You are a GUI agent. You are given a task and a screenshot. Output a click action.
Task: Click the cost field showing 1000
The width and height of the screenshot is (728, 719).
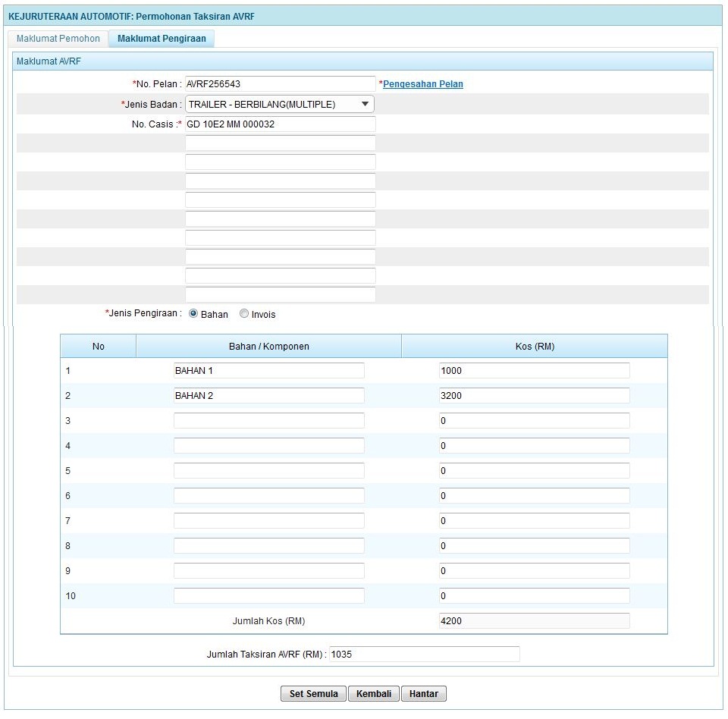pos(535,371)
